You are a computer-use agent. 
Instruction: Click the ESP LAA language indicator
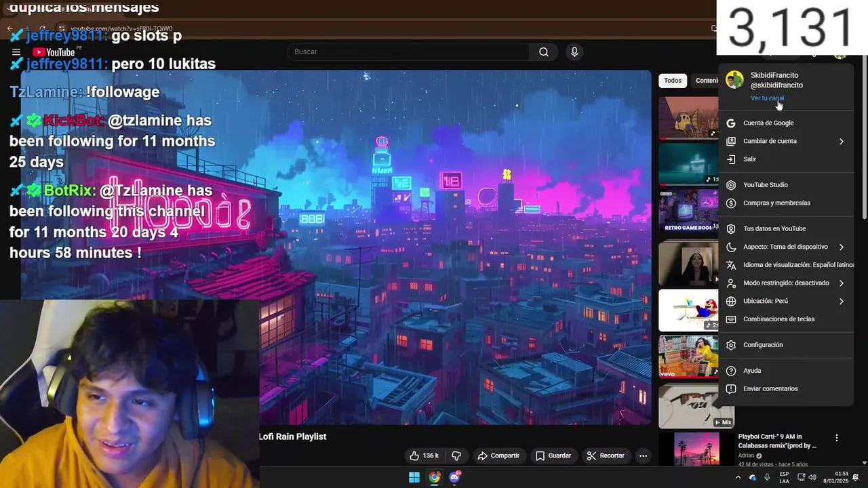click(784, 477)
